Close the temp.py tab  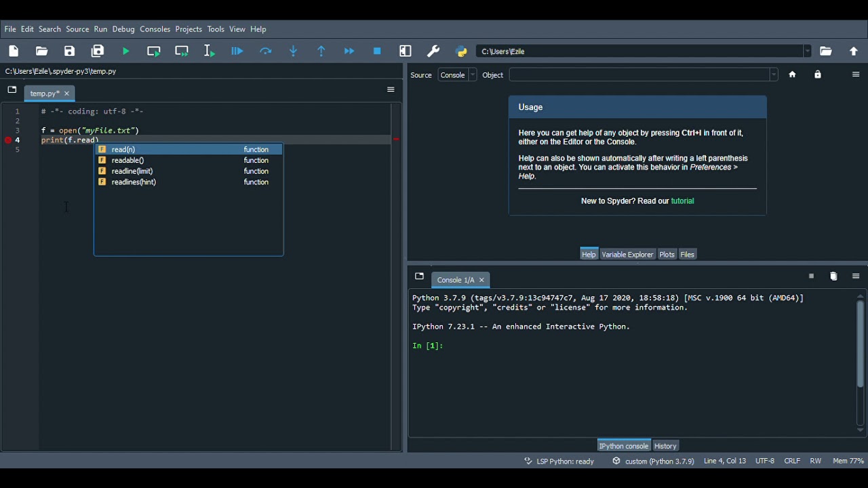pos(66,94)
